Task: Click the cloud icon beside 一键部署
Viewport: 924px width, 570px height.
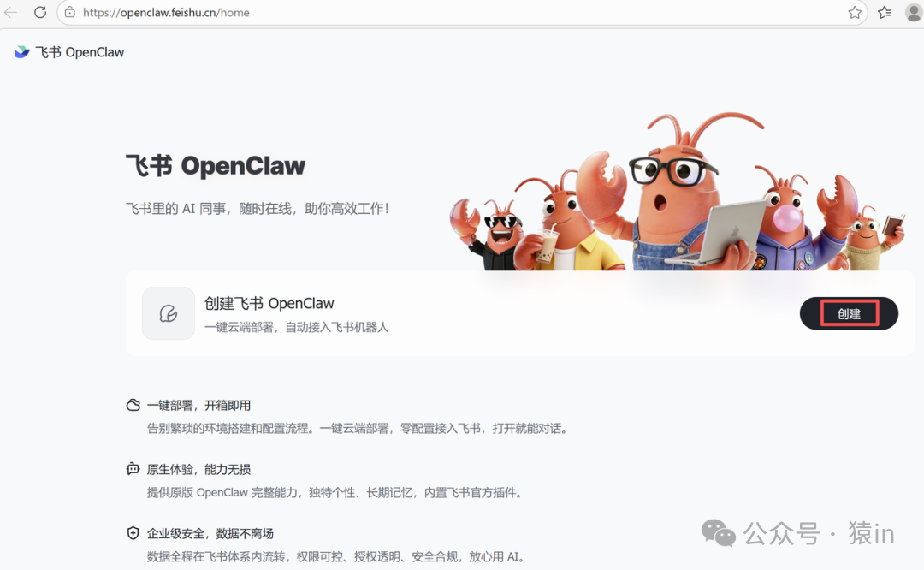Action: [133, 405]
